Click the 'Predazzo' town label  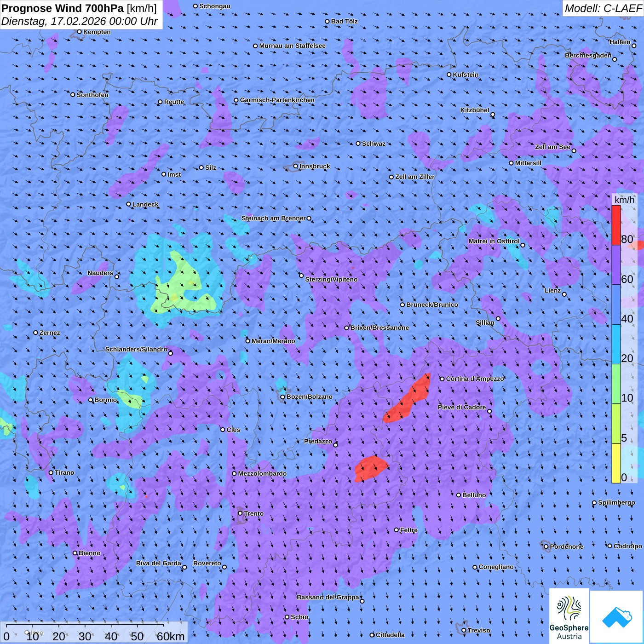click(x=318, y=441)
